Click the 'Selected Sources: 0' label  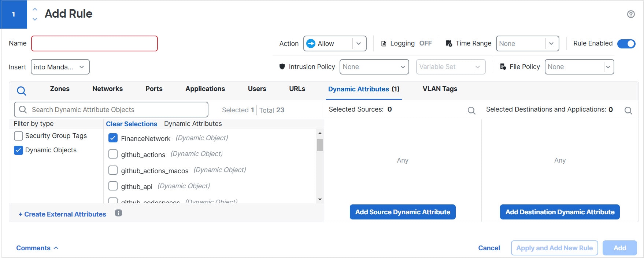(360, 109)
